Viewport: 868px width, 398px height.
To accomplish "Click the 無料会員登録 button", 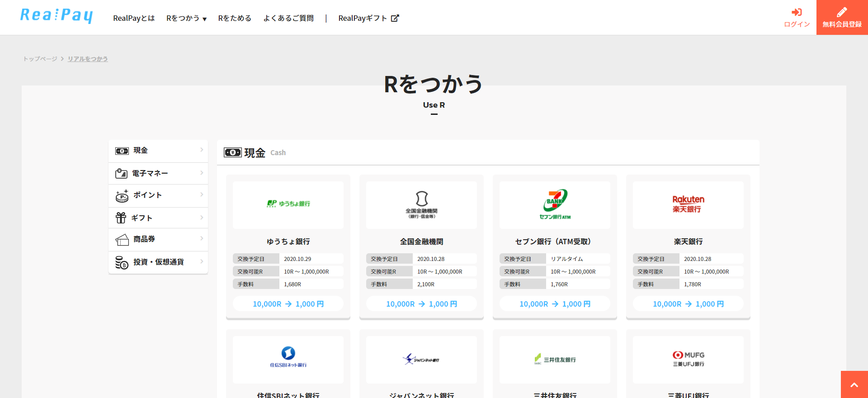I will (x=842, y=17).
